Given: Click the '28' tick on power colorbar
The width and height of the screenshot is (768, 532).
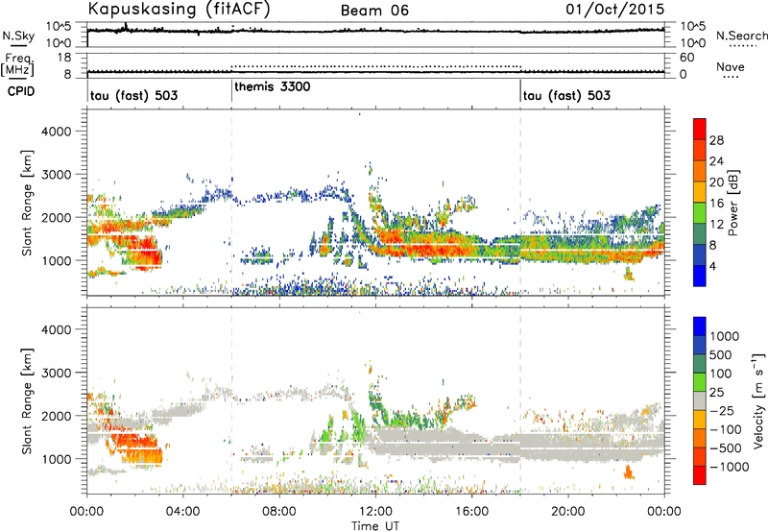Looking at the screenshot, I should 716,140.
